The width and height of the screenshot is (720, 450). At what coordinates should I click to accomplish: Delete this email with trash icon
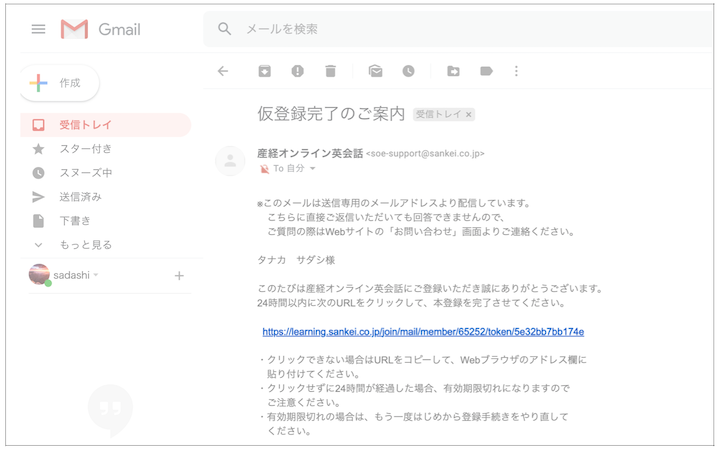(x=331, y=71)
